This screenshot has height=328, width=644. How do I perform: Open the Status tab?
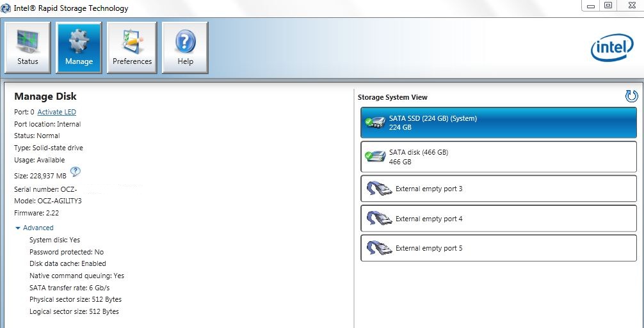(x=28, y=47)
